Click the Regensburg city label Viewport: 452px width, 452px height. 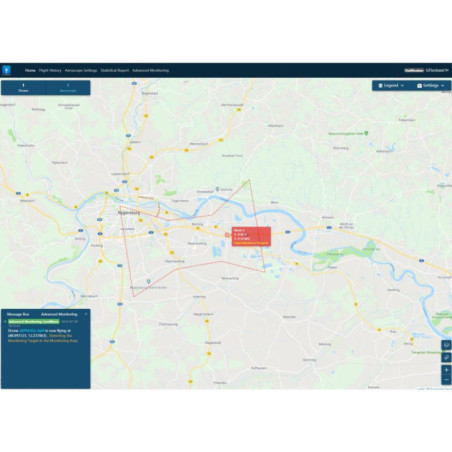click(129, 212)
